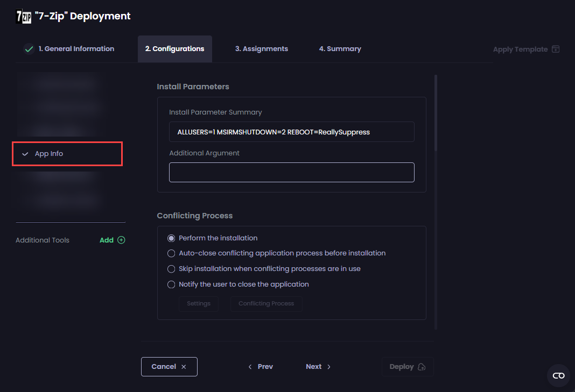Click the cloud icon on Deploy button

click(x=422, y=367)
